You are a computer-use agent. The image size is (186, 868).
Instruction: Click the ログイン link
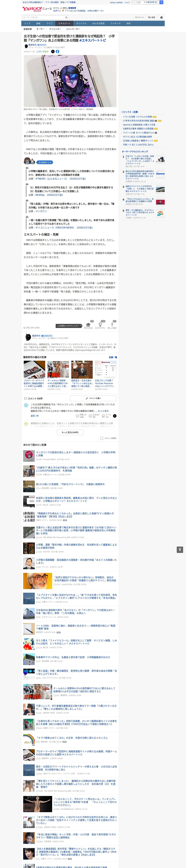(x=57, y=11)
